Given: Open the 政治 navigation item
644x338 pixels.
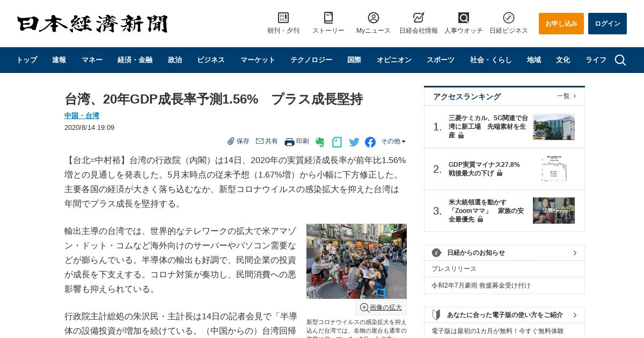Looking at the screenshot, I should 175,60.
